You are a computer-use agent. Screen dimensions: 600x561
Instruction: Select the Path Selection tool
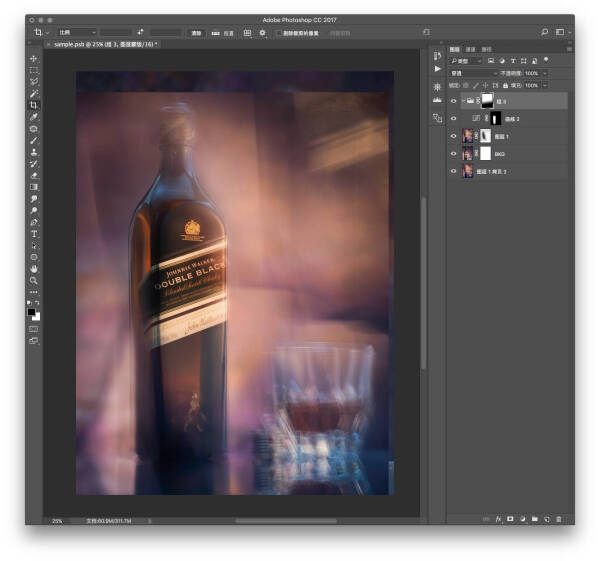(x=34, y=246)
